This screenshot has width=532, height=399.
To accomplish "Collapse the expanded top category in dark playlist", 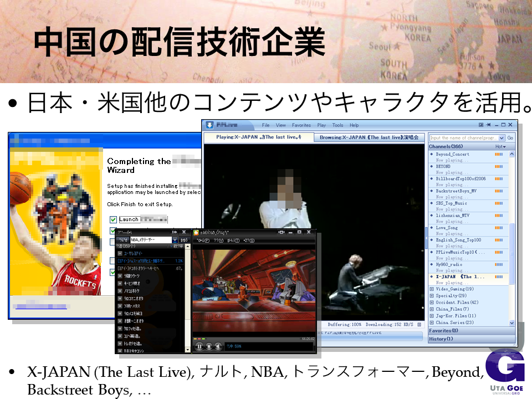I will tap(120, 253).
